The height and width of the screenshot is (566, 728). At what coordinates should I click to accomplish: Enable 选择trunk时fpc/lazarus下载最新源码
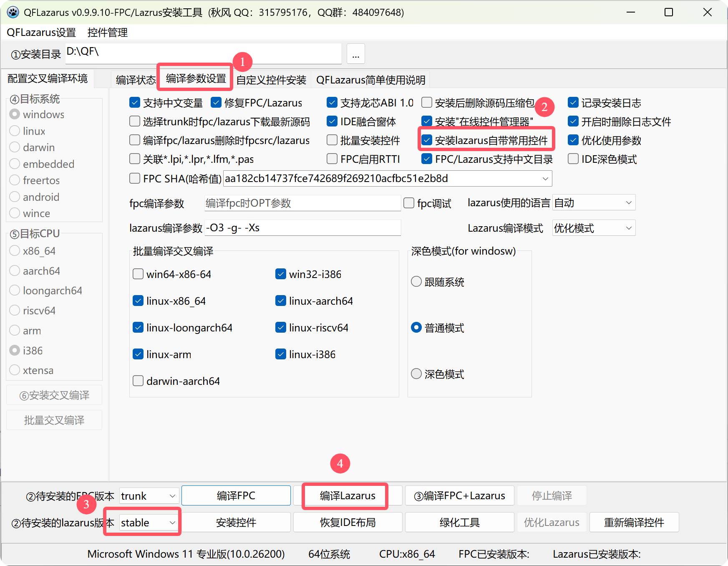click(134, 121)
